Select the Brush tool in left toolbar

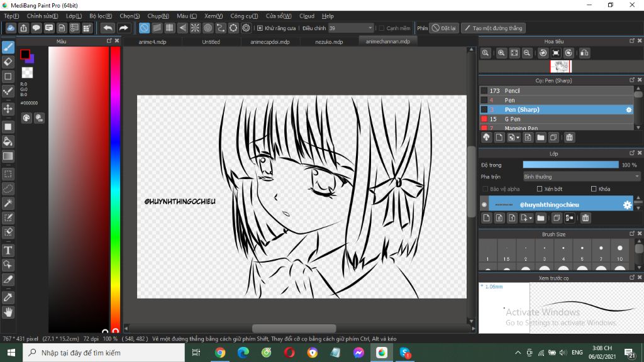[8, 47]
